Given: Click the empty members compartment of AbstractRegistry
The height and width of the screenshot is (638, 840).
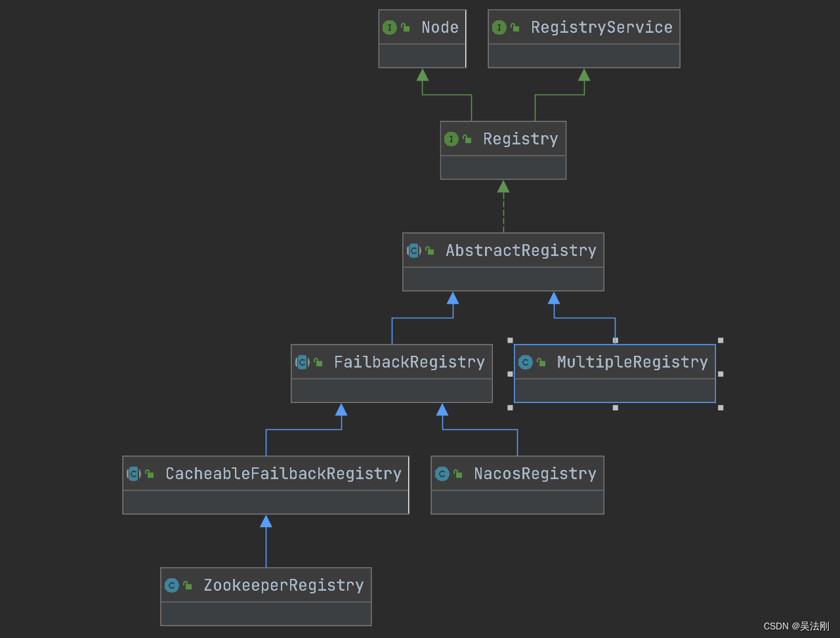Looking at the screenshot, I should [503, 279].
